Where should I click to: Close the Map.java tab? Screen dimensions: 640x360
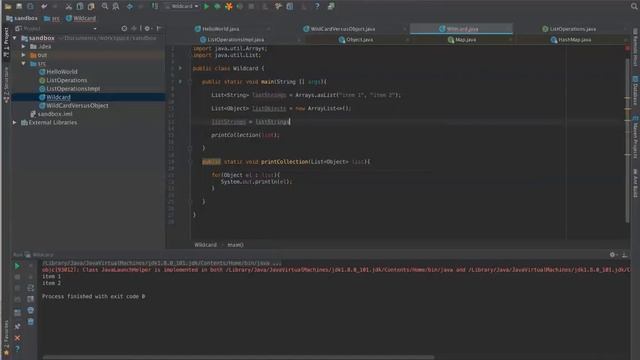[510, 40]
